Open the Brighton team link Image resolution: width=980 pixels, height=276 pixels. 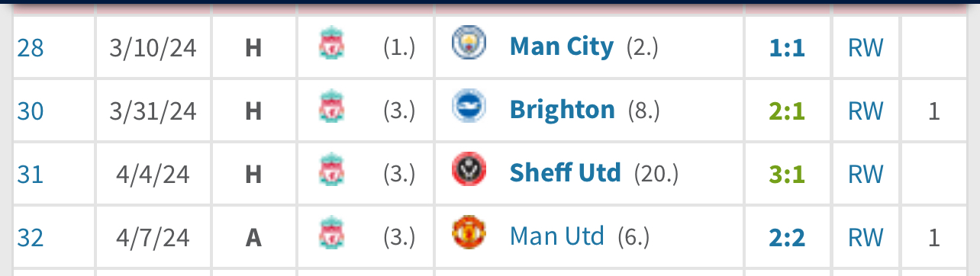click(562, 111)
